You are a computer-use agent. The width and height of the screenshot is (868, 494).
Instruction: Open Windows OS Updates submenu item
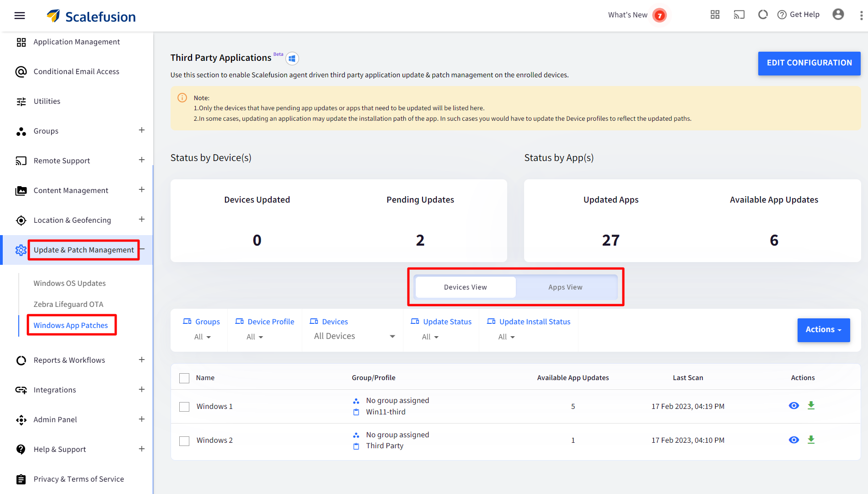pyautogui.click(x=70, y=284)
